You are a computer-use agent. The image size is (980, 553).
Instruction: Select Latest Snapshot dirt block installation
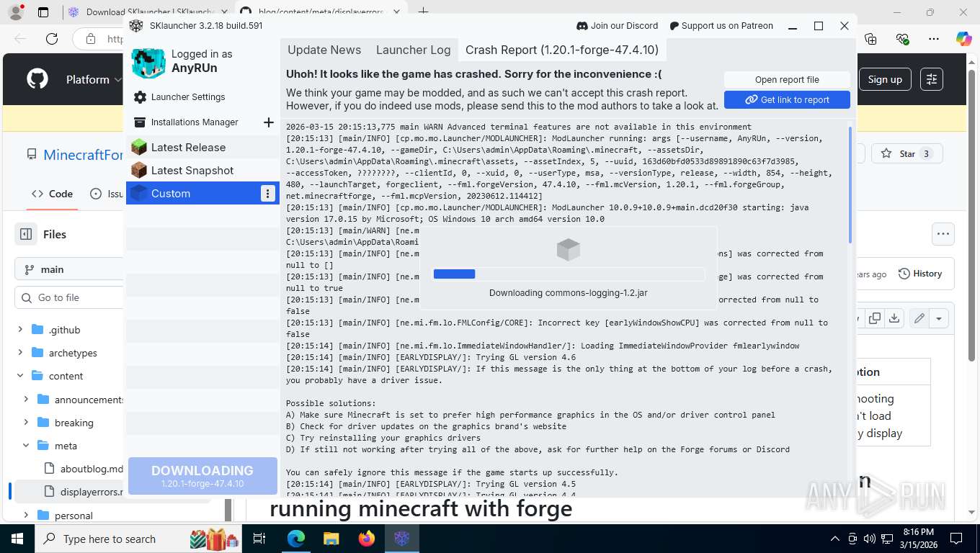pyautogui.click(x=202, y=170)
